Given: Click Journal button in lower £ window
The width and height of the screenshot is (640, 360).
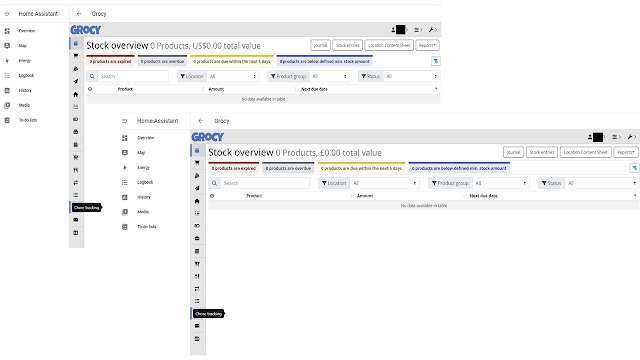Looking at the screenshot, I should click(x=513, y=152).
